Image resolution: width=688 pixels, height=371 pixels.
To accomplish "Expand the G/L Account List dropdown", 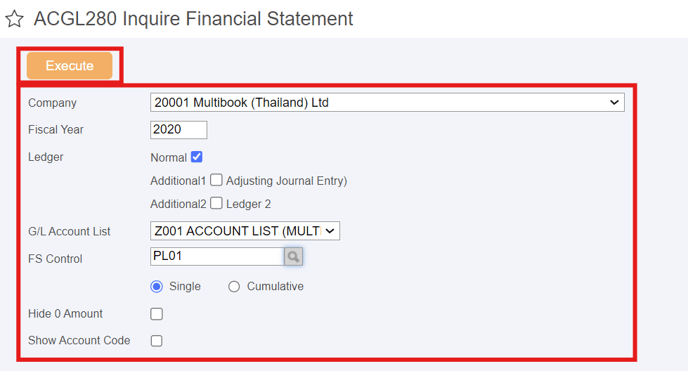I will (x=245, y=231).
